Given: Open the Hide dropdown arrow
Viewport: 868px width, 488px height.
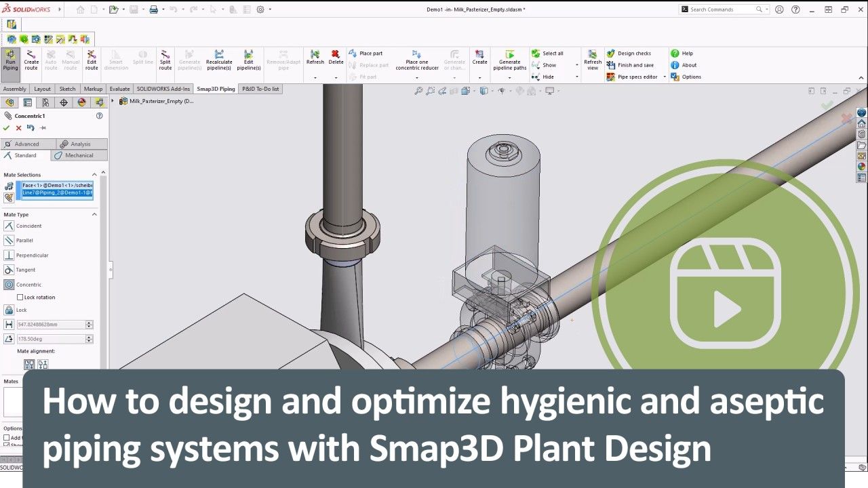Looking at the screenshot, I should [577, 77].
